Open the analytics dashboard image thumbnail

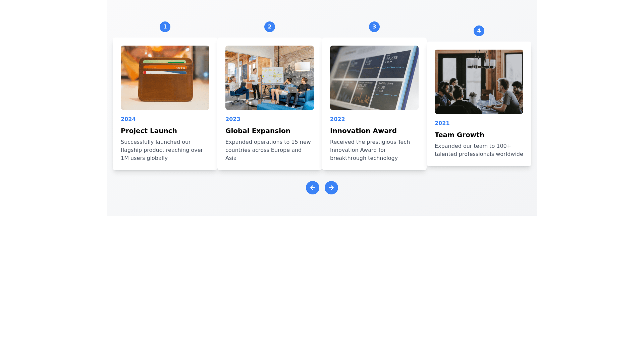(x=374, y=78)
